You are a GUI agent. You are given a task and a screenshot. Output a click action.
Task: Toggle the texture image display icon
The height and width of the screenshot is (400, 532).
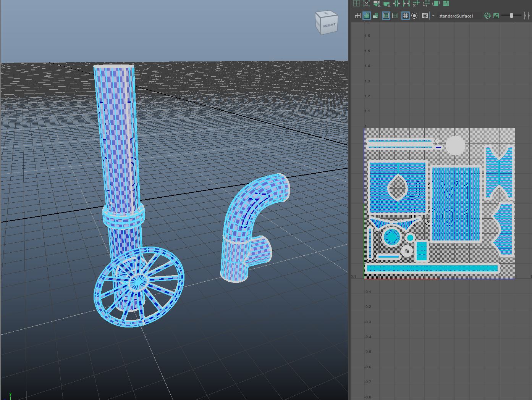click(496, 16)
